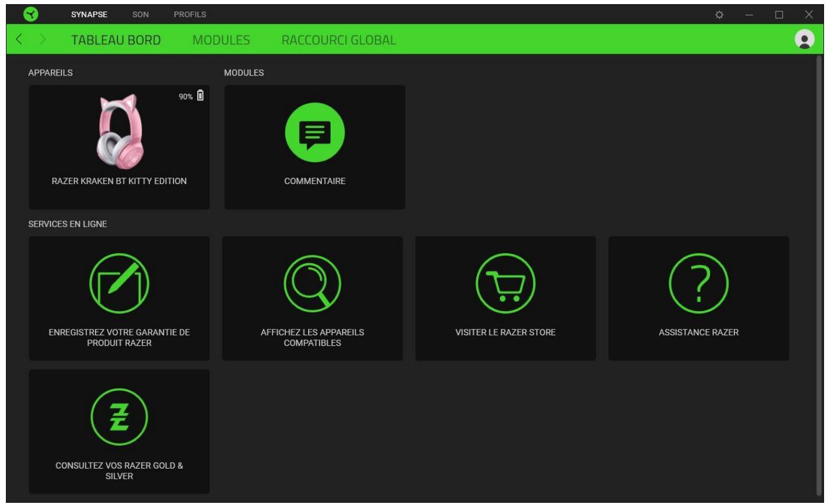Viewport: 827px width, 504px height.
Task: Close the Synapse window
Action: tap(809, 15)
